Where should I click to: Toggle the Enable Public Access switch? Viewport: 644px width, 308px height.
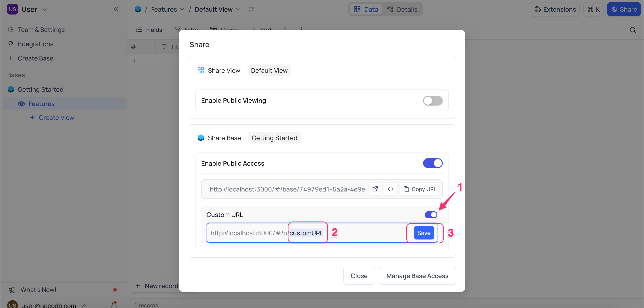point(433,163)
